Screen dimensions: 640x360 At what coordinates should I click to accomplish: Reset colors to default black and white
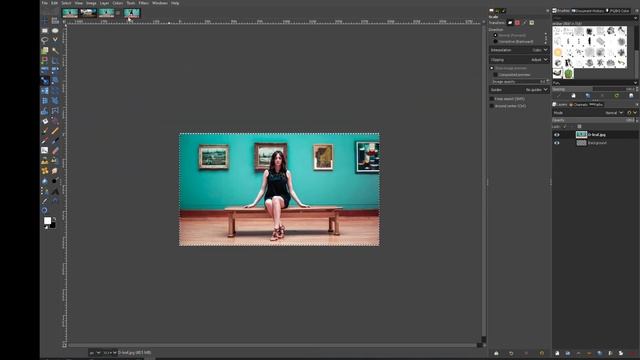pyautogui.click(x=46, y=227)
